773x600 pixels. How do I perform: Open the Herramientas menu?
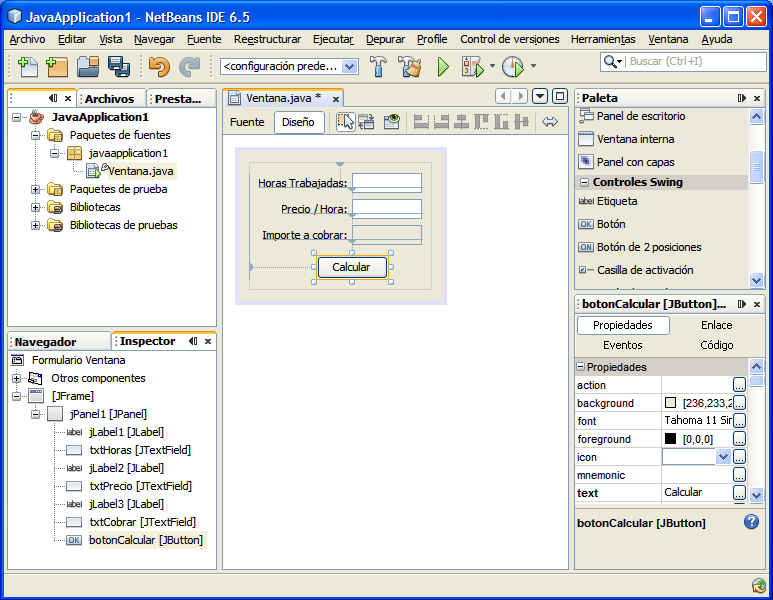[603, 39]
